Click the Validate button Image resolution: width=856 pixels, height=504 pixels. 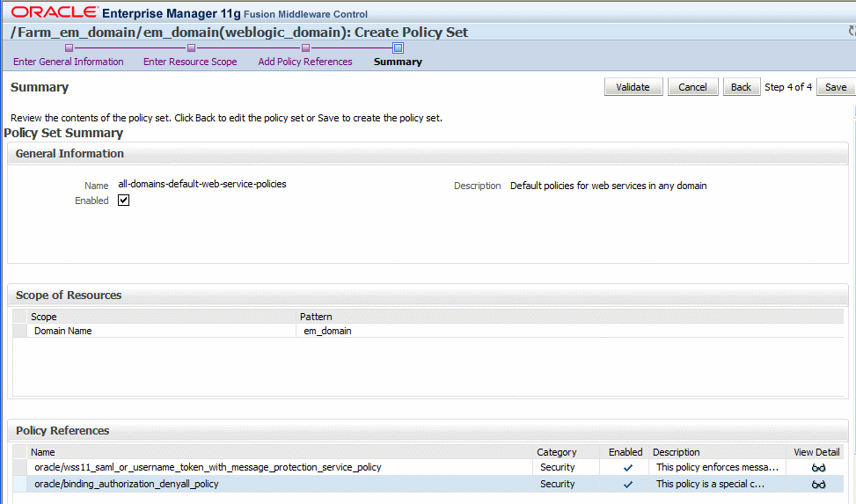click(633, 87)
